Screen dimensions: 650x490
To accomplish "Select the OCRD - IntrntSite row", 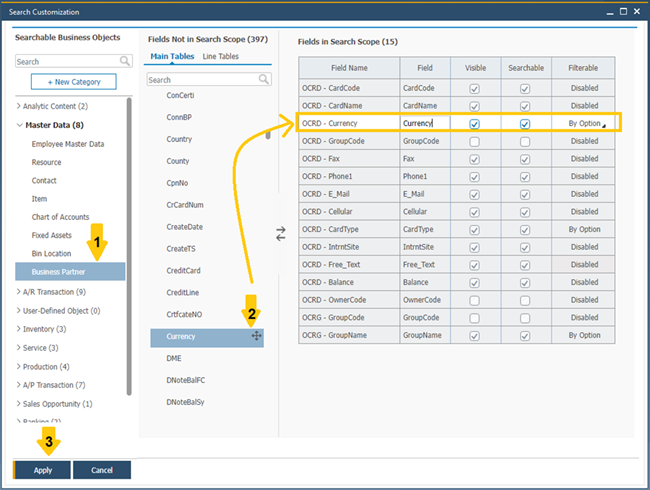I will point(457,247).
